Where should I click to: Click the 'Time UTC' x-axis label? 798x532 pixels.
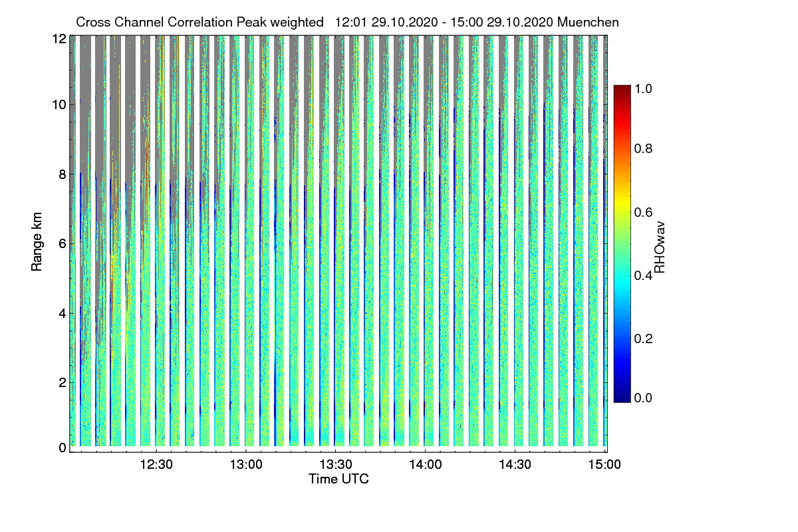pos(338,479)
